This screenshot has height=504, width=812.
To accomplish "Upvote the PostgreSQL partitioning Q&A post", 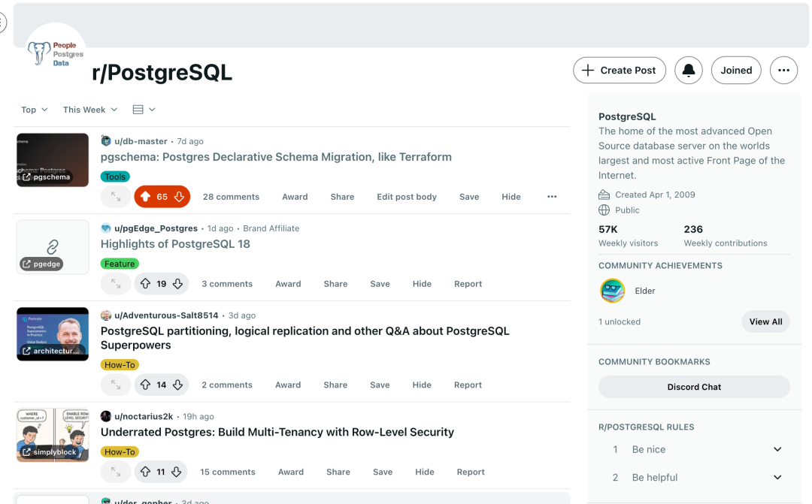I will (146, 385).
